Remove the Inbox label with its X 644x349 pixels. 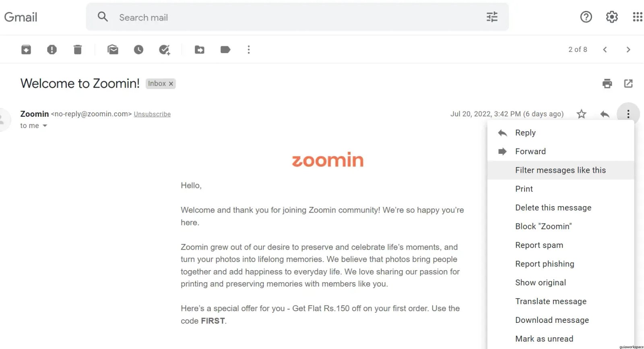click(x=171, y=84)
